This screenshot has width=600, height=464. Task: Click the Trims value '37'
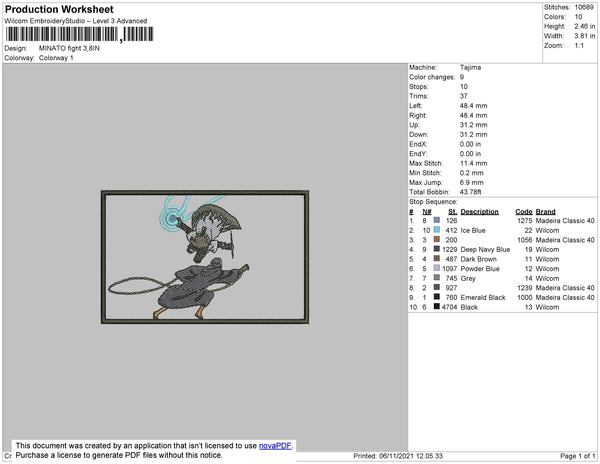coord(463,96)
